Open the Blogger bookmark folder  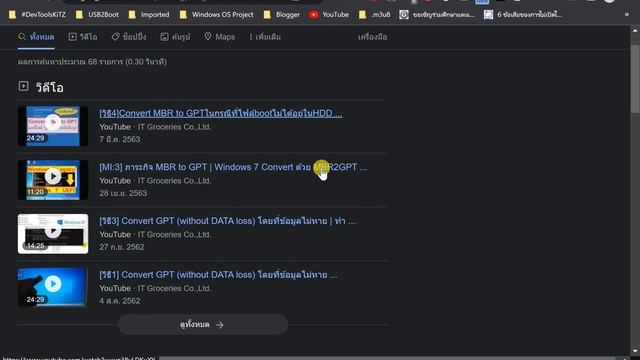282,15
